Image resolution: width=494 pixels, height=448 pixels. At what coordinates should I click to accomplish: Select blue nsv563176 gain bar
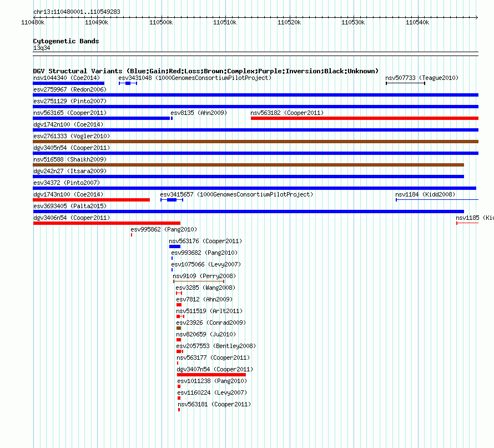pyautogui.click(x=175, y=246)
